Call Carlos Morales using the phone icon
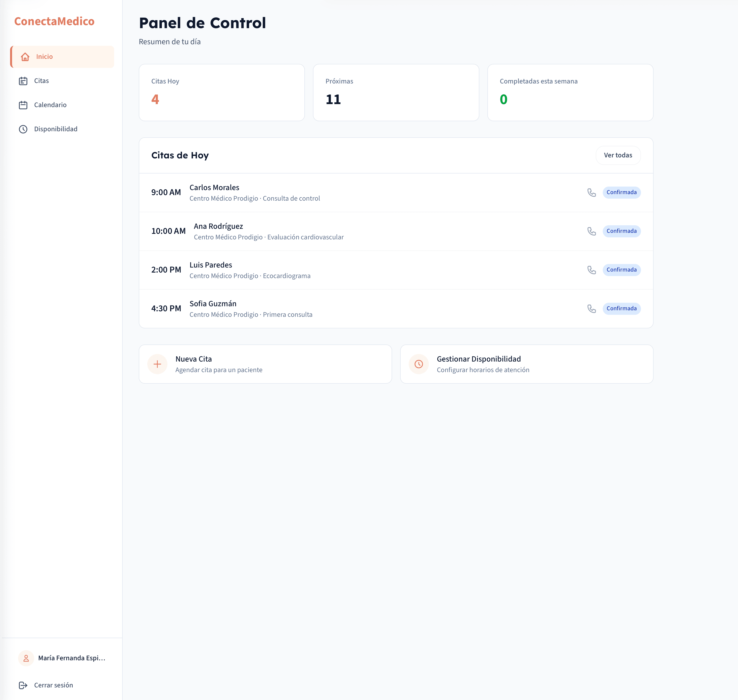Screen dimensions: 738x700 pos(592,193)
